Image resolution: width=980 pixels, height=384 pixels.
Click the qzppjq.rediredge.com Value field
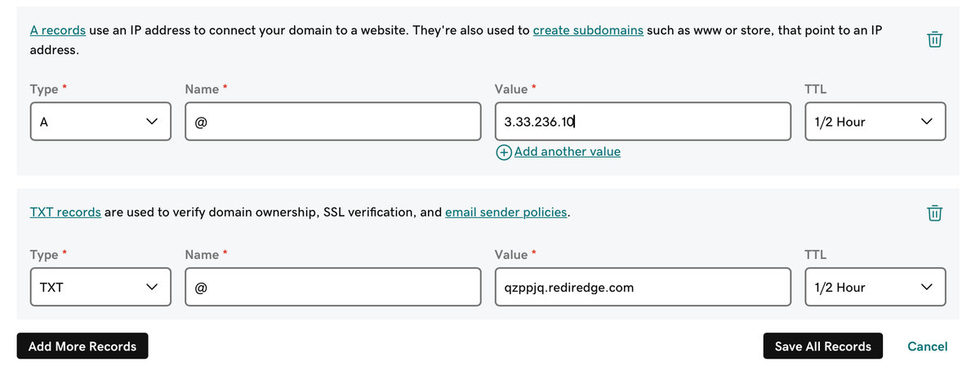tap(642, 288)
